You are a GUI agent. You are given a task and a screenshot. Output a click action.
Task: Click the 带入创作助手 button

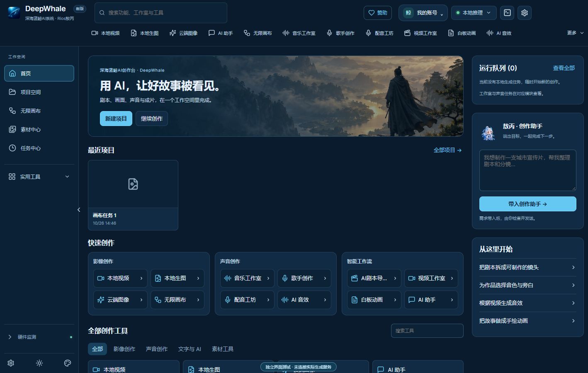528,204
